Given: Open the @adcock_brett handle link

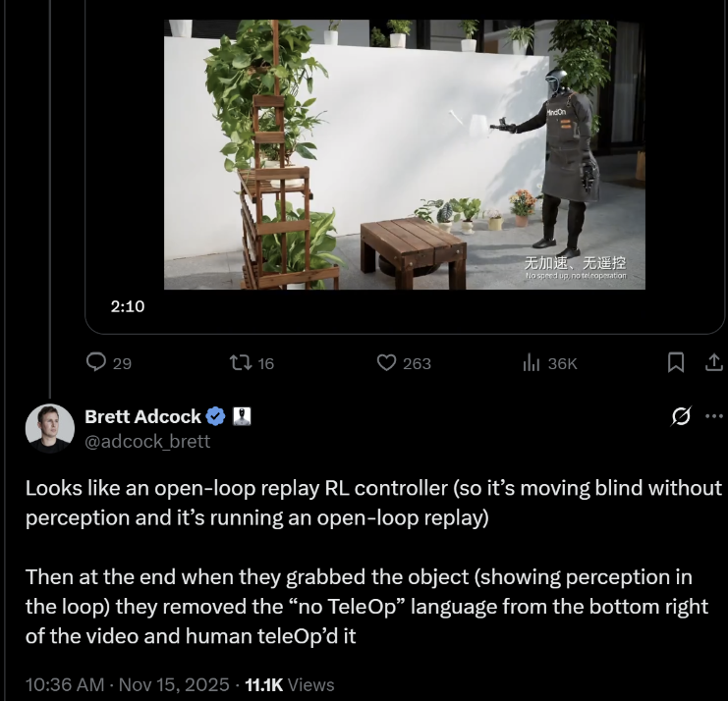Looking at the screenshot, I should (x=147, y=442).
